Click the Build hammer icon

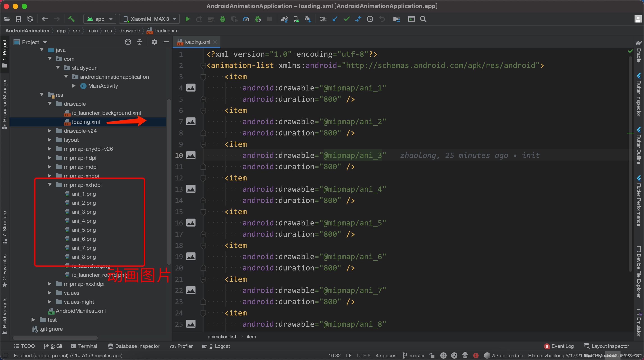(x=71, y=19)
